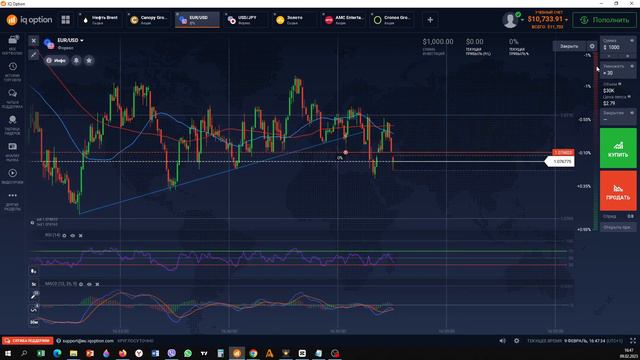
Task: Open MACD indicator settings gear
Action: 81,284
